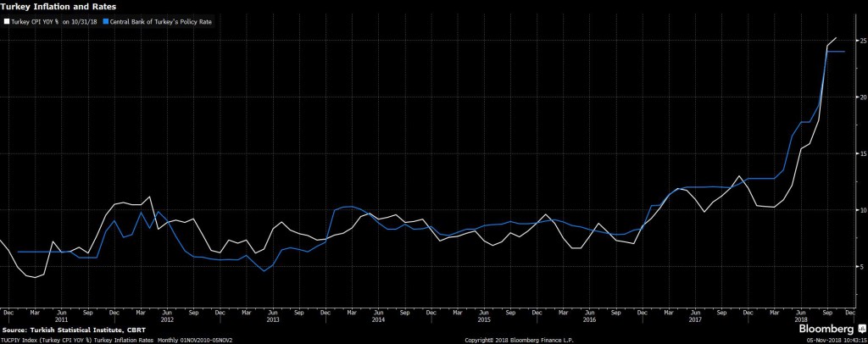868x344 pixels.
Task: Click the '05-Nov-2018 10:43:15' timestamp
Action: coord(835,339)
